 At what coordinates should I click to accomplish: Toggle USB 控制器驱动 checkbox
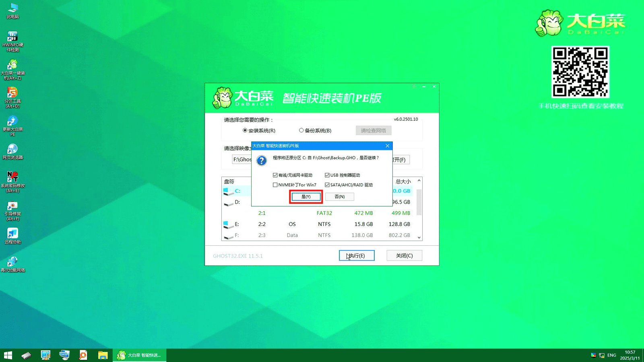(327, 175)
